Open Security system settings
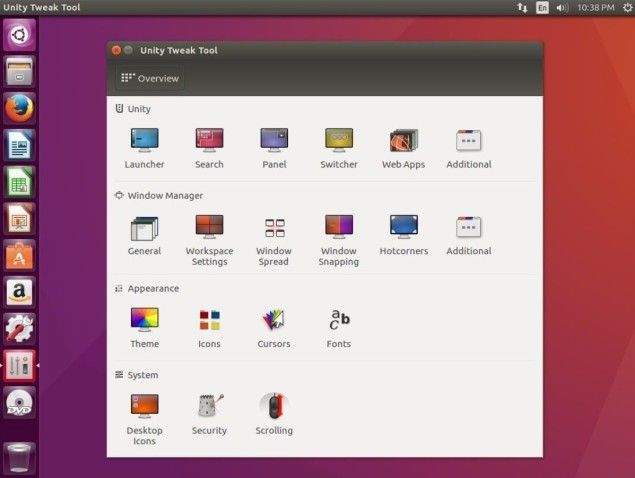The image size is (635, 478). [210, 405]
